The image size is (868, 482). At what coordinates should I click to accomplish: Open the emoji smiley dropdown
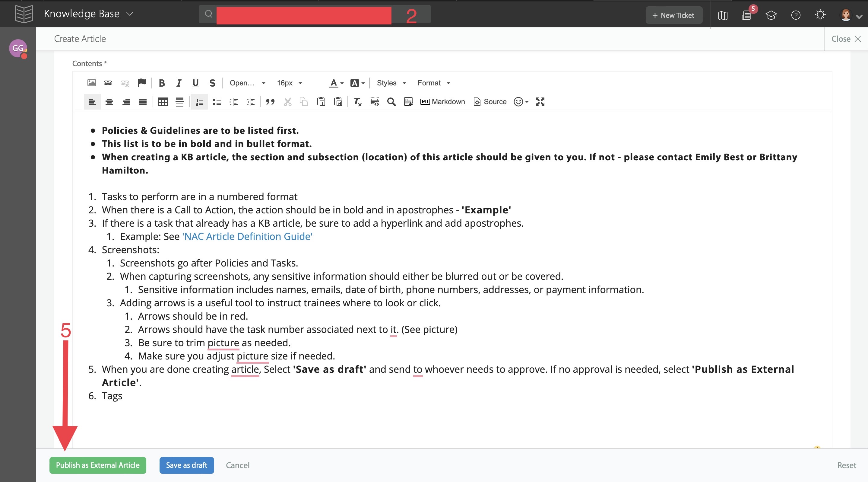point(521,102)
